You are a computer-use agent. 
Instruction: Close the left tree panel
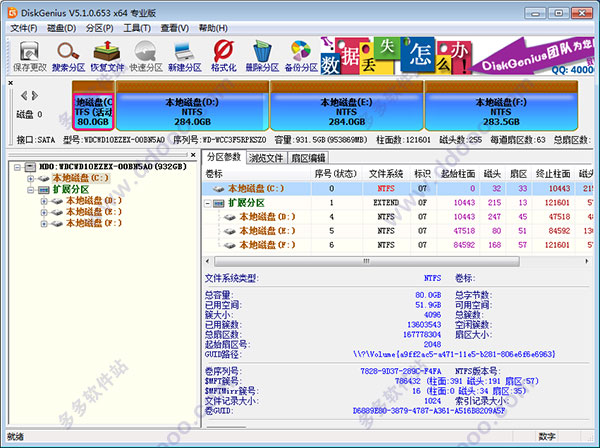click(x=193, y=155)
